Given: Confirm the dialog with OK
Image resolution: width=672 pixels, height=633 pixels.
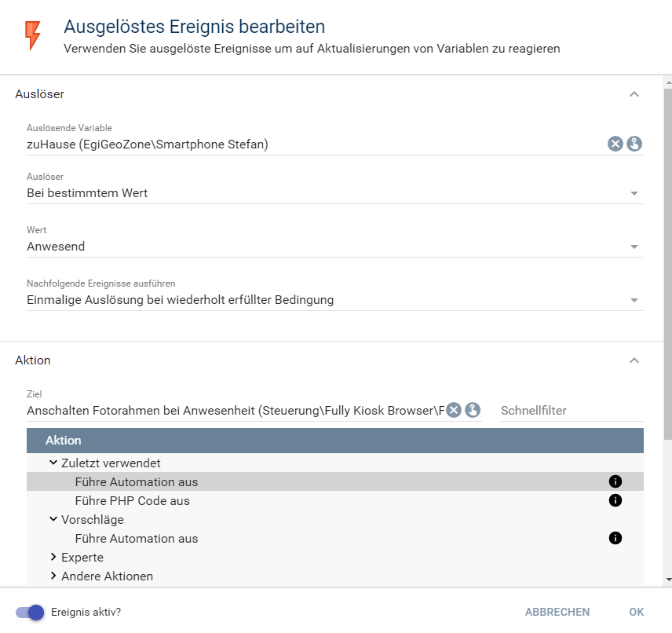Looking at the screenshot, I should (637, 612).
